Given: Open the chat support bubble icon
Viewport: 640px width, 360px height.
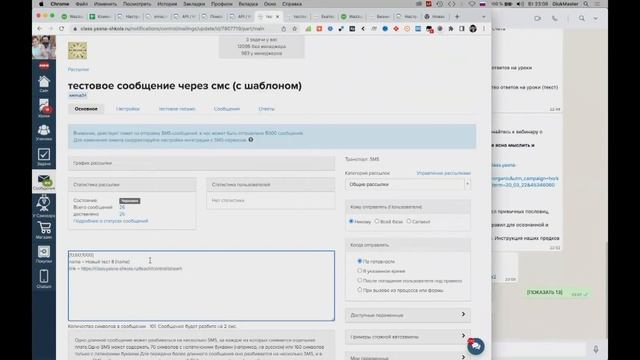Looking at the screenshot, I should coord(476,346).
